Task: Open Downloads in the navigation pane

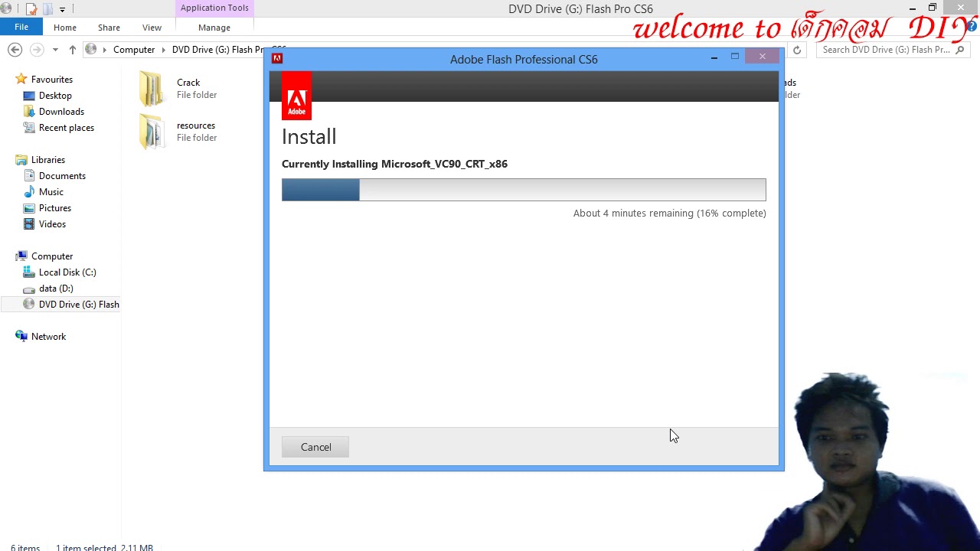Action: coord(61,112)
